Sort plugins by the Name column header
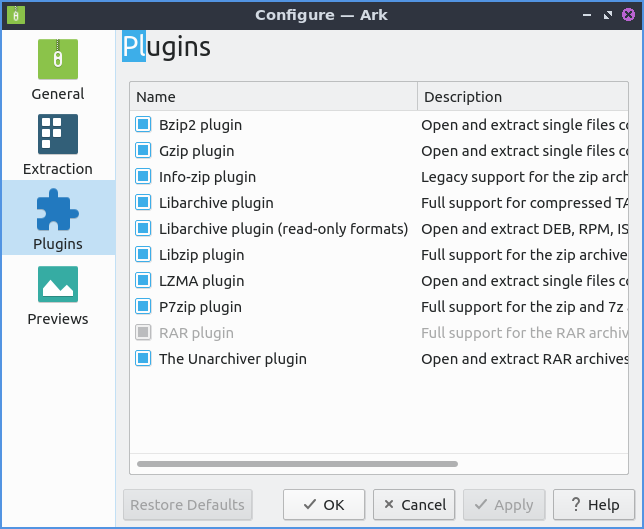Image resolution: width=644 pixels, height=529 pixels. (273, 97)
